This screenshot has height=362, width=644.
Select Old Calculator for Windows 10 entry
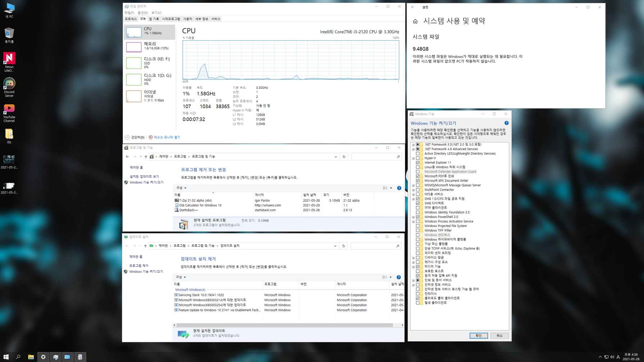pos(274,205)
